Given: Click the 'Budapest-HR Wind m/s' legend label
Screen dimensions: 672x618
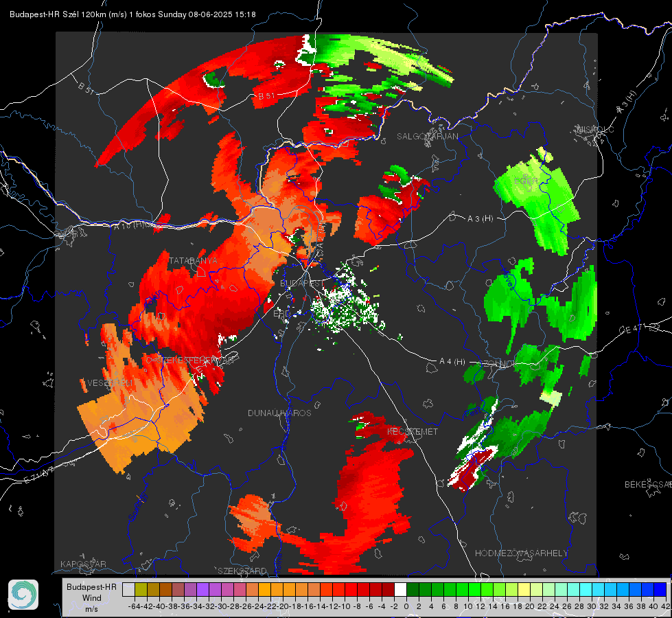Looking at the screenshot, I should 91,597.
